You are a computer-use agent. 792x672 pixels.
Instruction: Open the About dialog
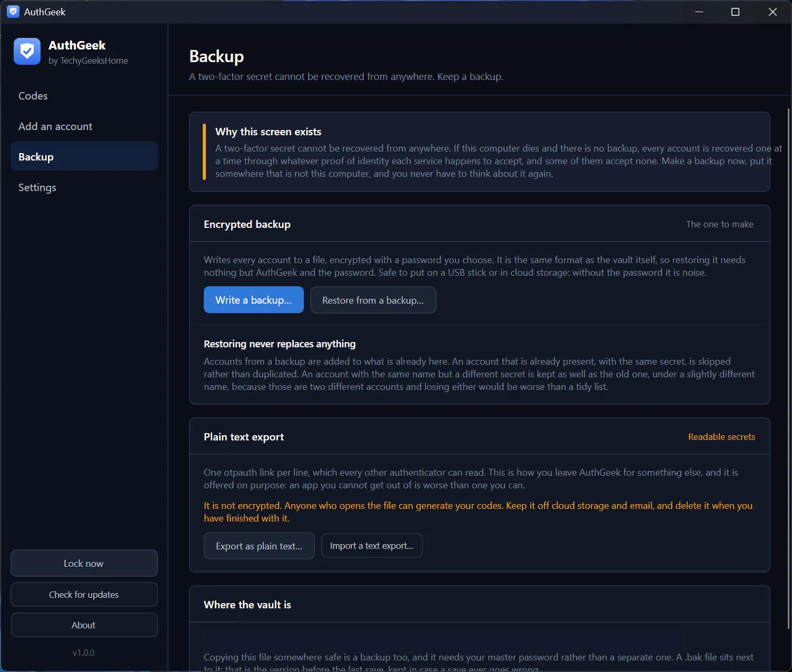(x=84, y=625)
